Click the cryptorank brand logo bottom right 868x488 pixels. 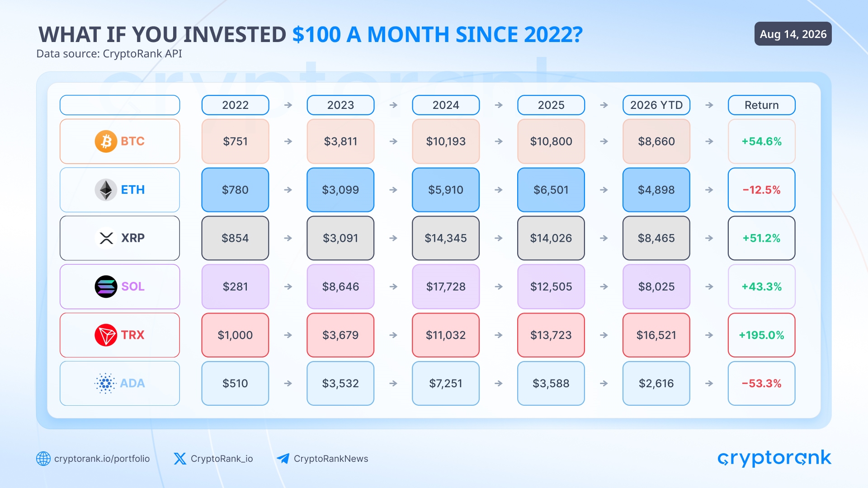pos(774,458)
